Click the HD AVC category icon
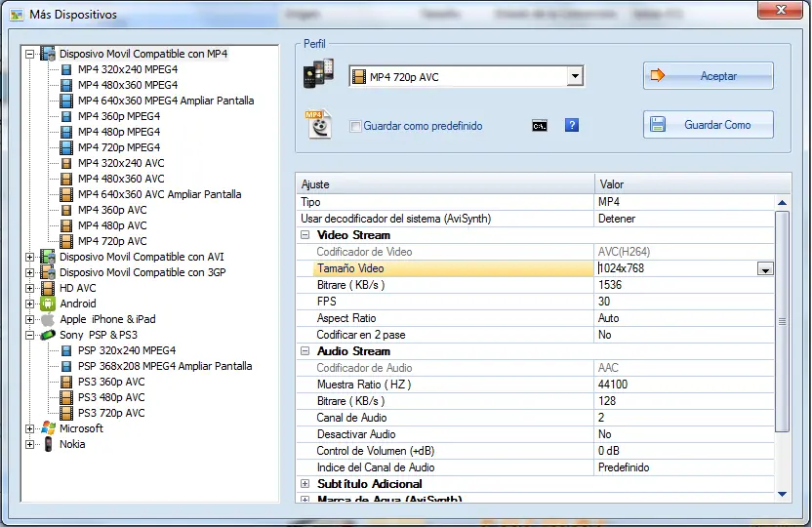 (x=48, y=288)
